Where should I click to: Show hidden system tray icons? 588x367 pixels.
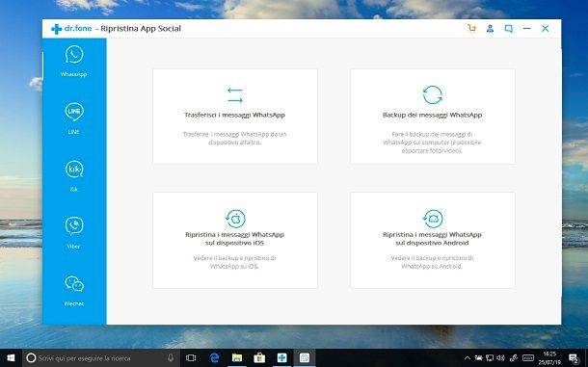point(468,358)
